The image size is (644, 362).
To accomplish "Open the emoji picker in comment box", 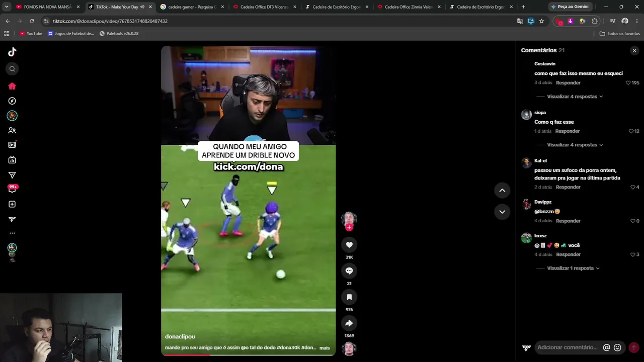I will pos(617,347).
